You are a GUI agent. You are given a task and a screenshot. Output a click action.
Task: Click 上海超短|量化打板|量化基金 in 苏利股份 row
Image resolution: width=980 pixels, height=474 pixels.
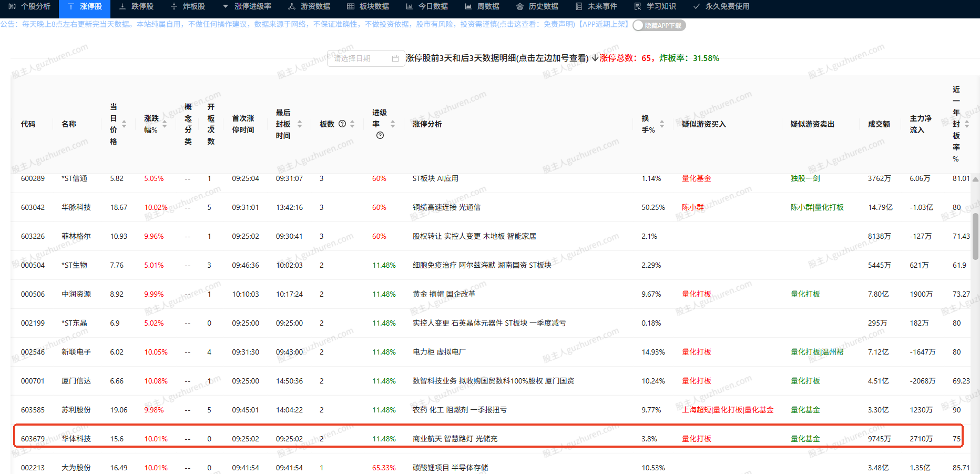(x=728, y=410)
